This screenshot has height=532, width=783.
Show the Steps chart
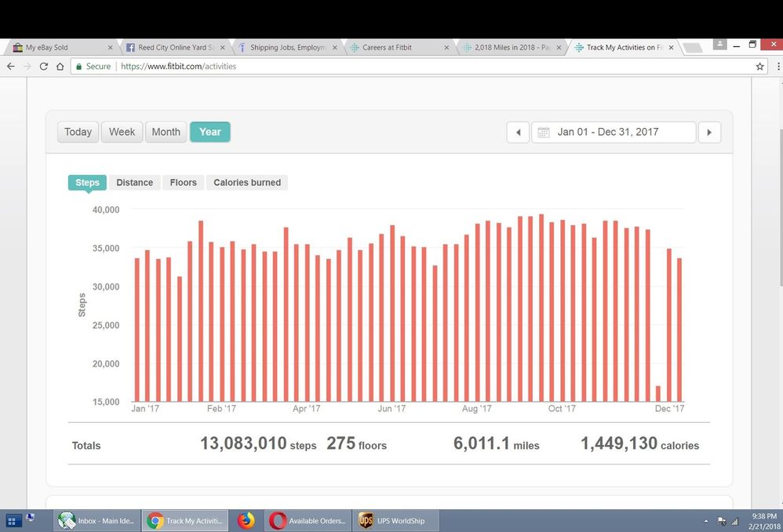[87, 182]
